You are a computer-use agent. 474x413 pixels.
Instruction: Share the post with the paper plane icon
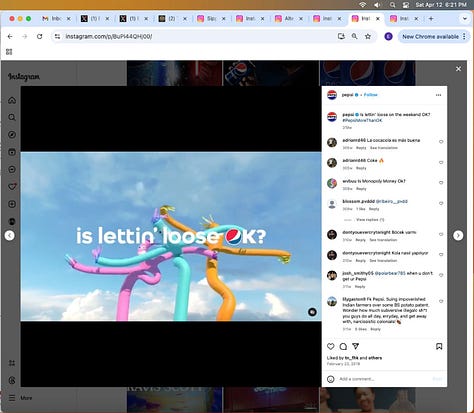355,346
